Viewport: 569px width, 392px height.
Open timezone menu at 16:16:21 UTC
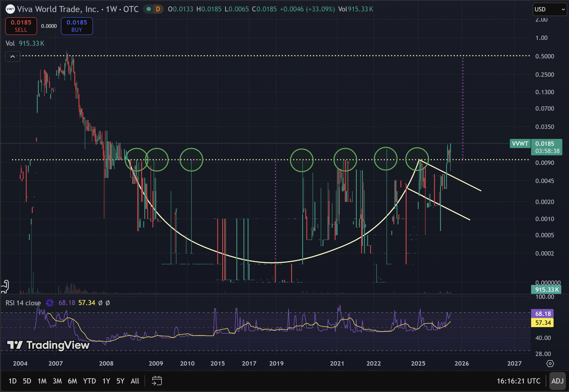point(518,381)
